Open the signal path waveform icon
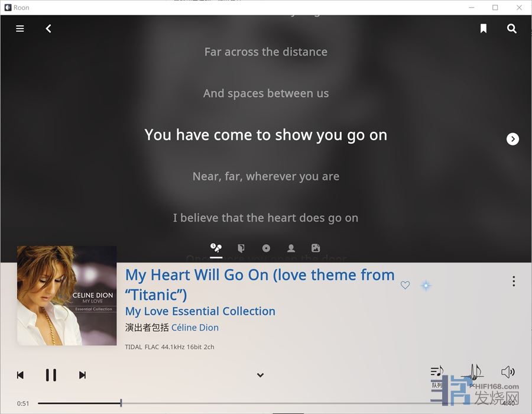 (474, 371)
